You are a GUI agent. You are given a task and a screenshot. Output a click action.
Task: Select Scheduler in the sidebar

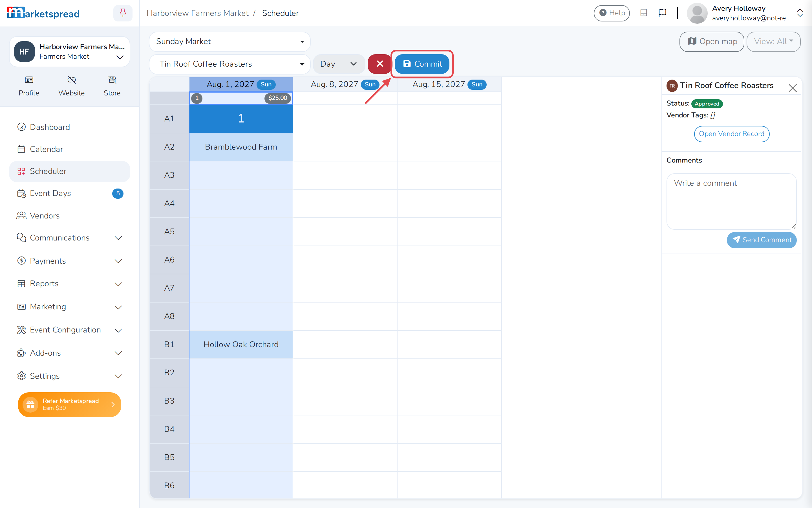pos(69,171)
